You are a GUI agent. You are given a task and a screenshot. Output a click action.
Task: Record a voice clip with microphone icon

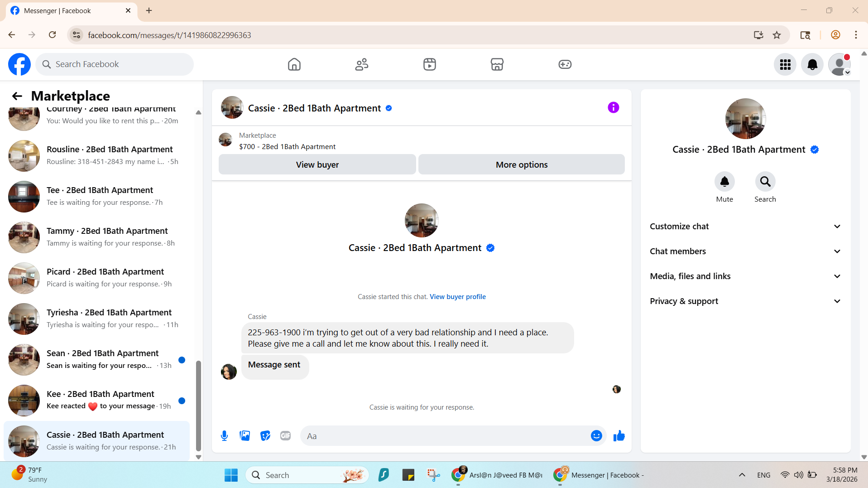[224, 436]
